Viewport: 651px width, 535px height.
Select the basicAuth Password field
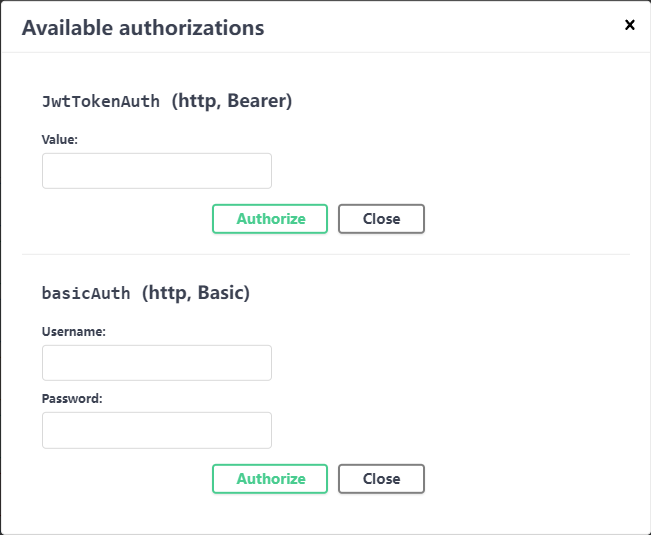tap(157, 430)
